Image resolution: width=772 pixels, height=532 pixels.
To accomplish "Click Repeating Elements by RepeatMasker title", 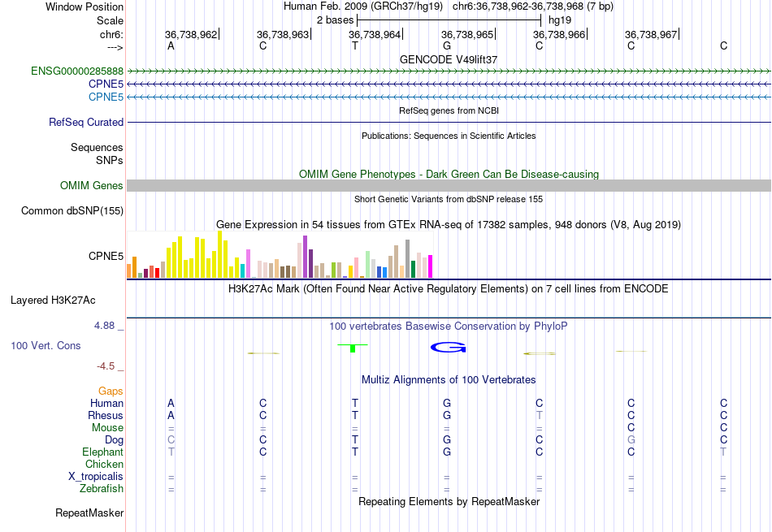I will click(449, 501).
